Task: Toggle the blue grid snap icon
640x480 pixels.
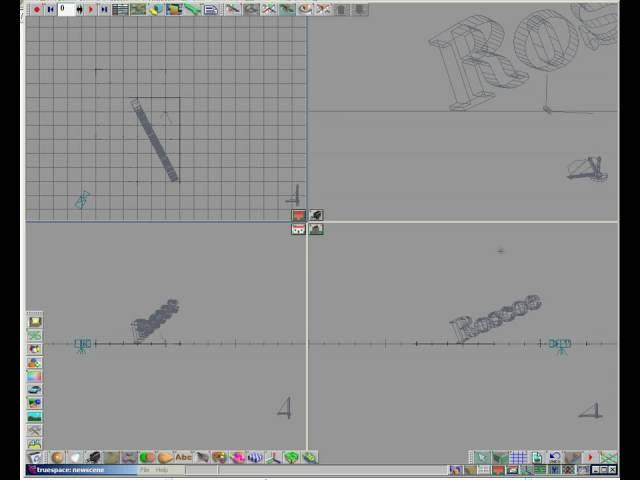Action: (518, 458)
